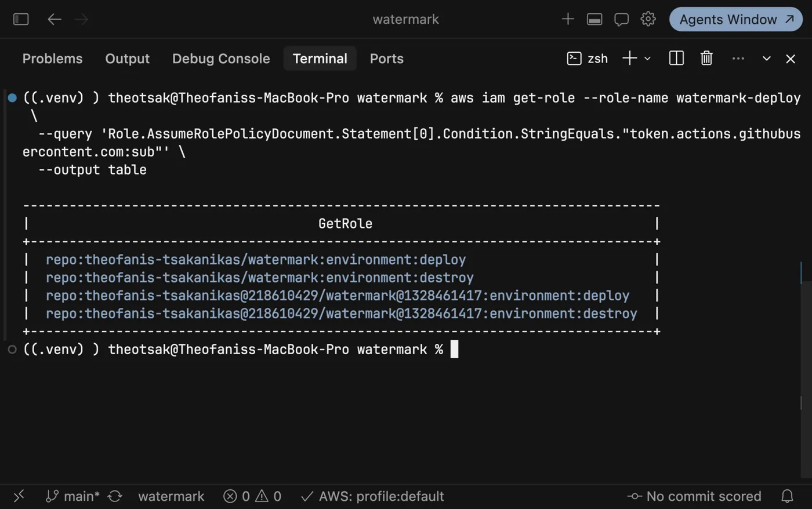Select the Terminal tab
812x509 pixels.
coord(320,59)
